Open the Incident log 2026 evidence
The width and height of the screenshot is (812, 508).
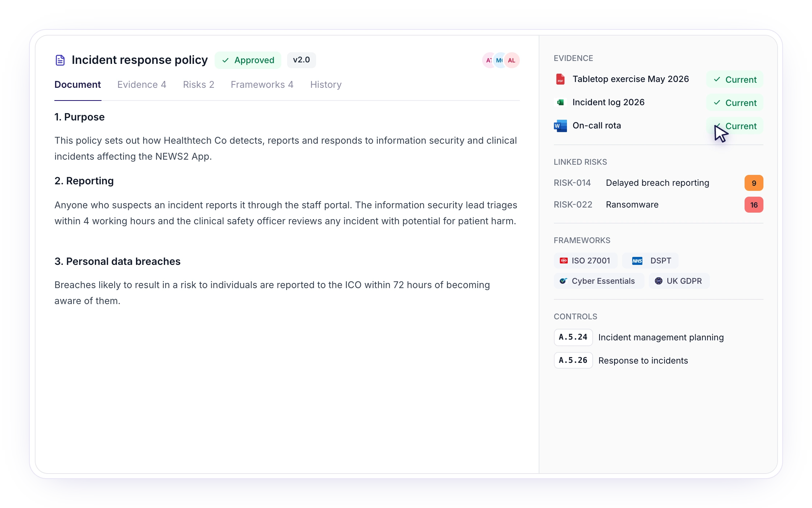[608, 102]
